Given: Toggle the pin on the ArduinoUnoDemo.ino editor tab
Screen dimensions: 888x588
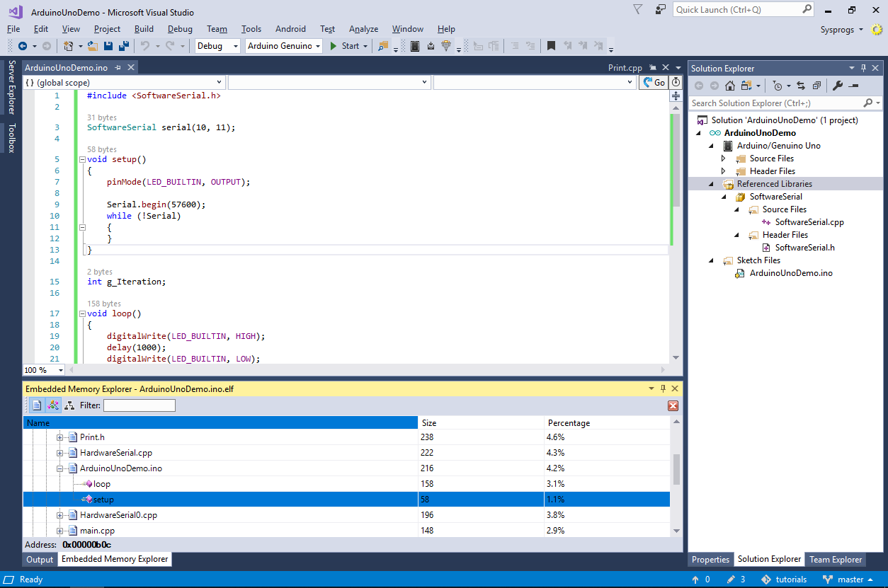Looking at the screenshot, I should tap(118, 68).
